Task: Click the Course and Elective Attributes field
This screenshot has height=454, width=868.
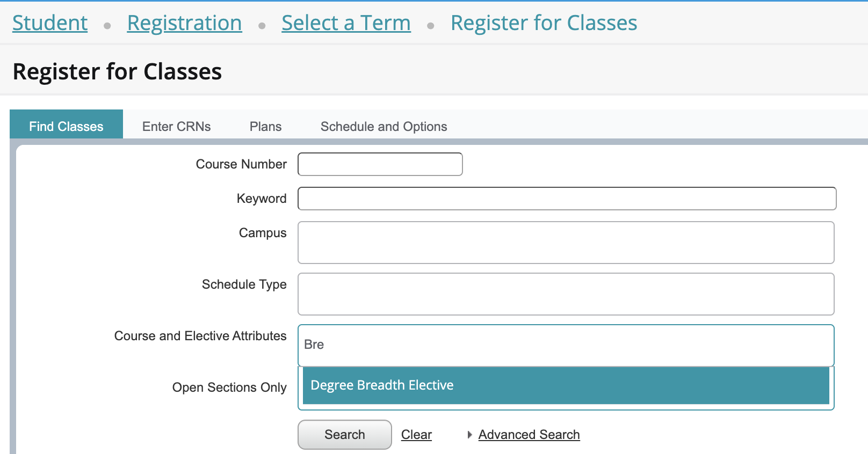Action: click(x=566, y=345)
